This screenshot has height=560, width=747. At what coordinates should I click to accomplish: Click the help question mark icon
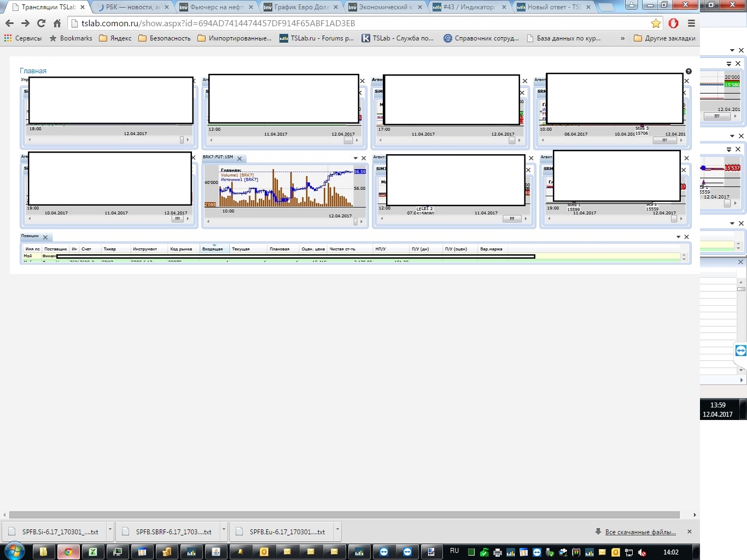688,71
